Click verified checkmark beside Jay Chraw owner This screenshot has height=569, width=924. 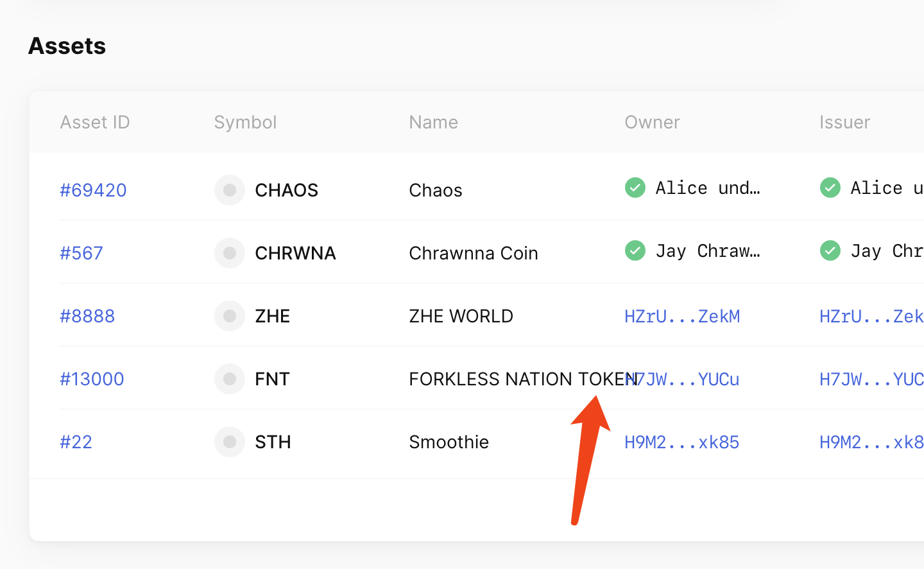[635, 250]
